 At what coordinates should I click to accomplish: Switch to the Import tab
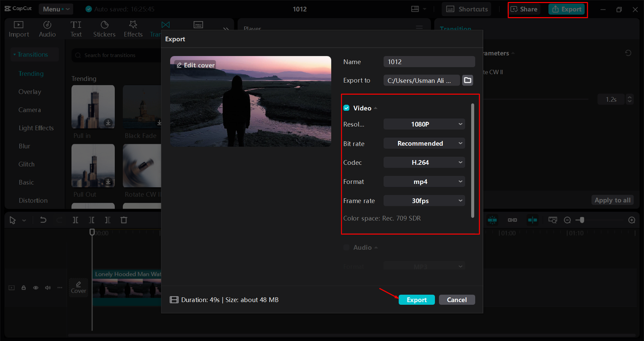(19, 29)
